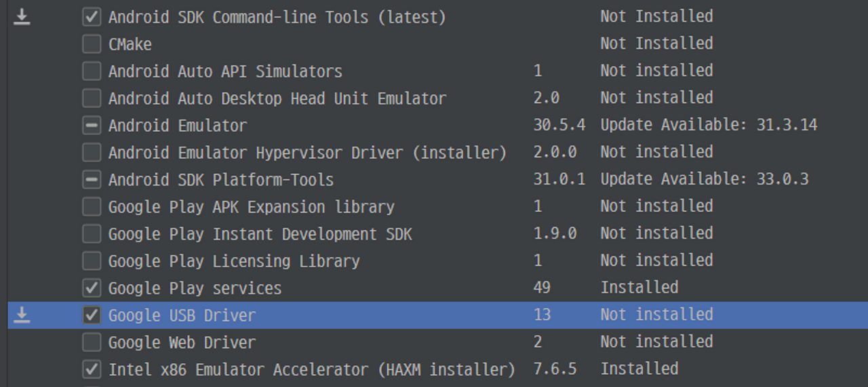Image resolution: width=868 pixels, height=387 pixels.
Task: Check Android Emulator Hypervisor Driver (installer)
Action: tap(92, 153)
